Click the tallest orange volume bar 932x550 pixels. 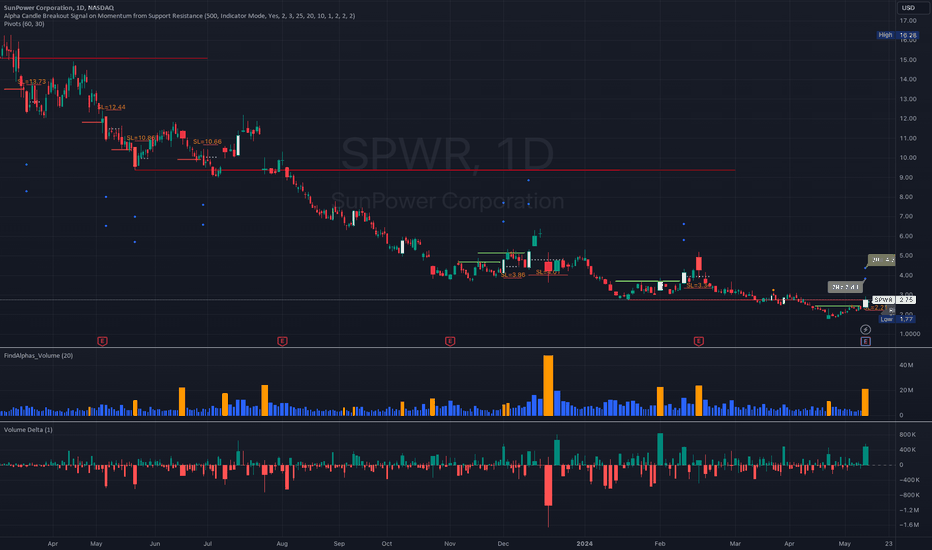point(548,385)
